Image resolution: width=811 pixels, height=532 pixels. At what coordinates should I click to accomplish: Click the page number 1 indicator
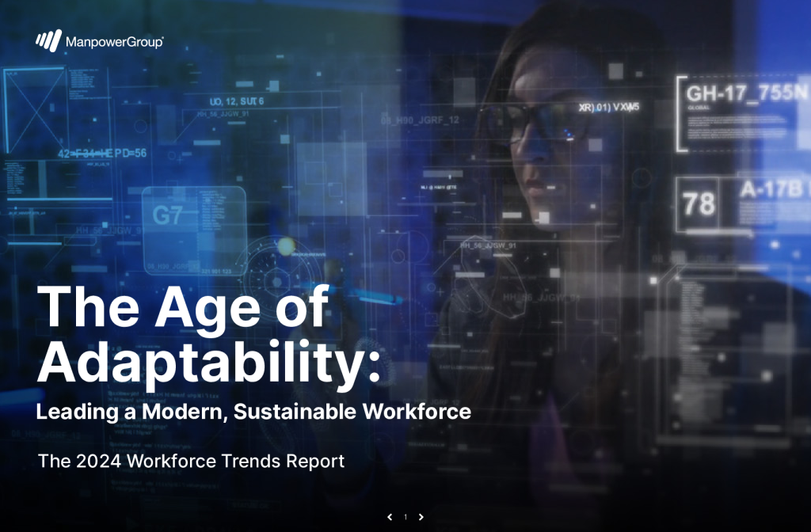[x=405, y=517]
